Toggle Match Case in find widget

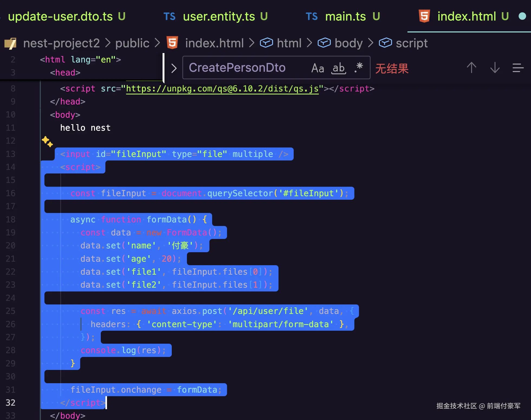(x=318, y=68)
